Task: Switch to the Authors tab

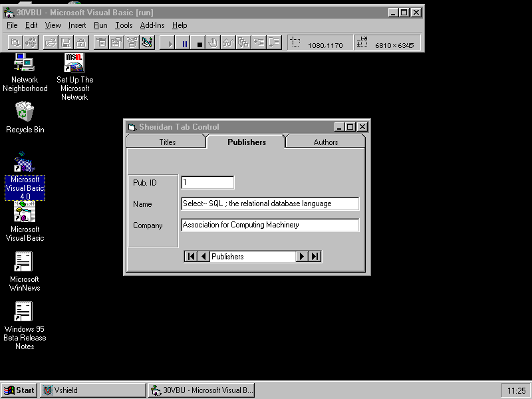Action: (x=326, y=142)
